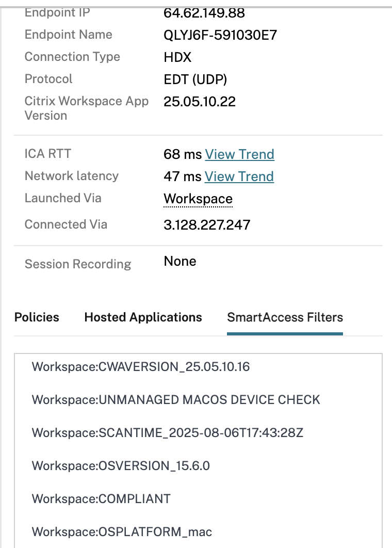392x548 pixels.
Task: Open the Hosted Applications tab
Action: coord(143,317)
